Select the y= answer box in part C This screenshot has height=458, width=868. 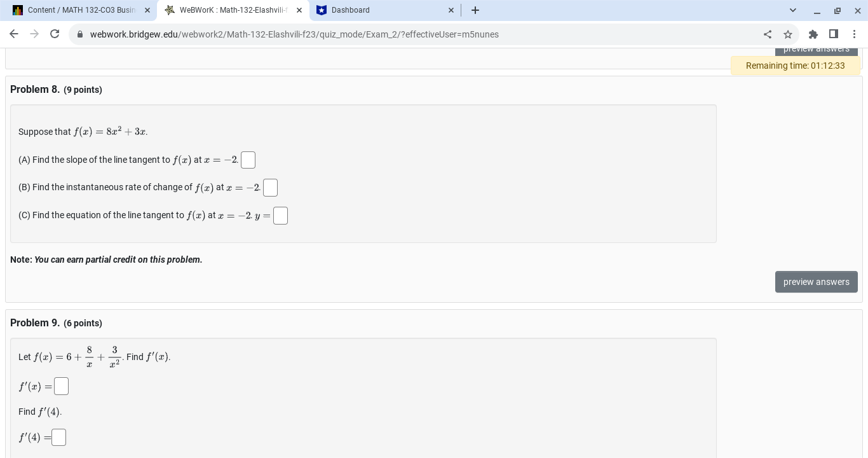280,216
